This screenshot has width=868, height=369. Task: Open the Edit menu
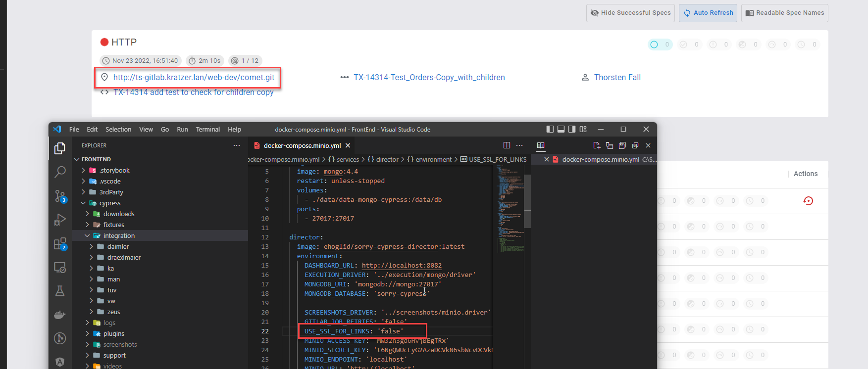(92, 129)
